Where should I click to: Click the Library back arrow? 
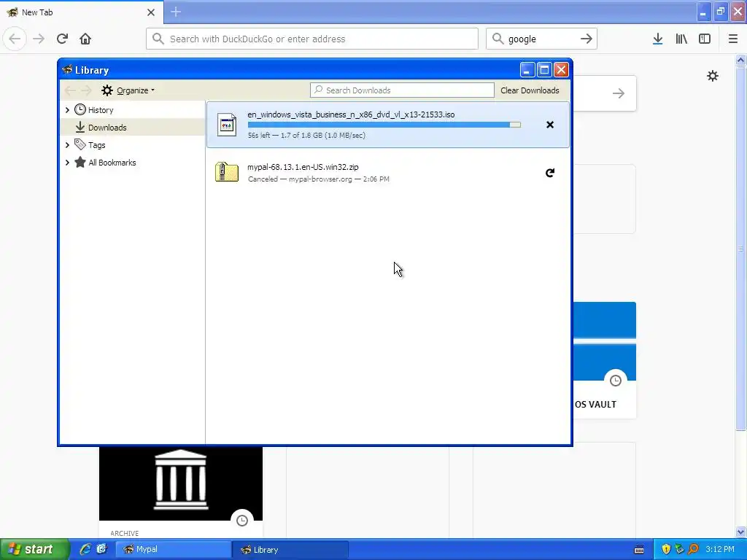point(70,90)
